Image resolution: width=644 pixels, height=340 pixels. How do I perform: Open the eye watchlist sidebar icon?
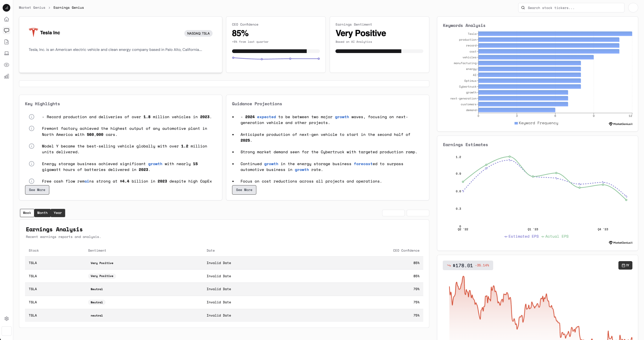coord(7,65)
